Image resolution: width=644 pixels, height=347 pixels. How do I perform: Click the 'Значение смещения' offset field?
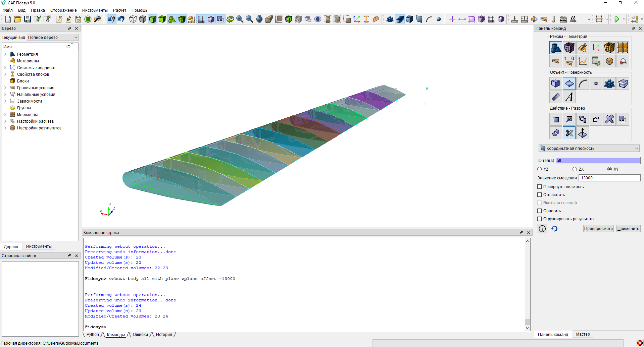609,178
